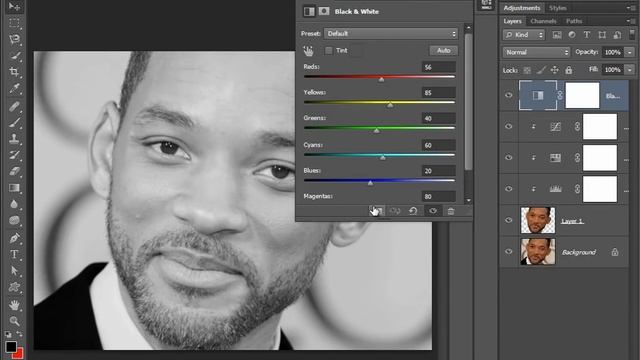The image size is (640, 360).
Task: Click the on-image adjustment hand tool
Action: [x=308, y=51]
